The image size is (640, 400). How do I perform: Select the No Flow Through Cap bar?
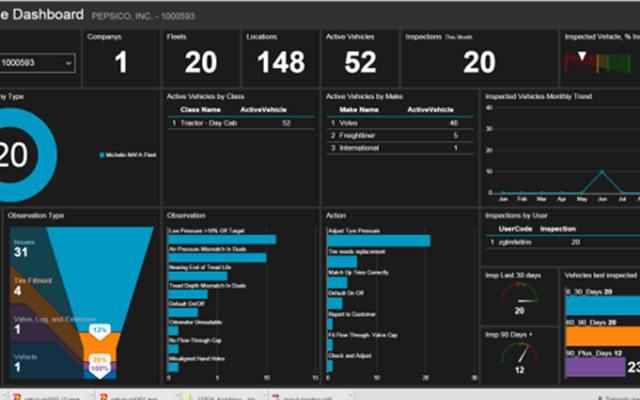click(x=173, y=349)
